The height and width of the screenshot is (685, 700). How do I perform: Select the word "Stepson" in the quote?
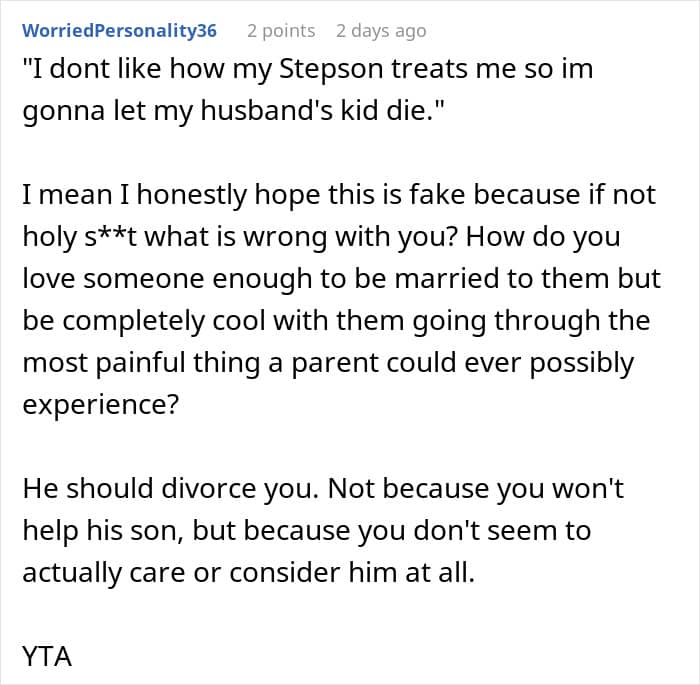[331, 70]
